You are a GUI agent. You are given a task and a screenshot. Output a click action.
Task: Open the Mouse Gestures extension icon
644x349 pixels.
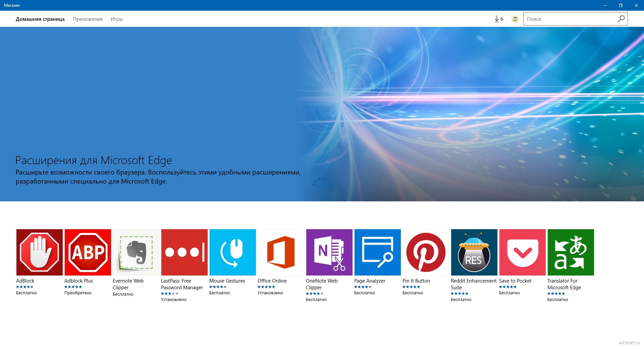pyautogui.click(x=232, y=252)
